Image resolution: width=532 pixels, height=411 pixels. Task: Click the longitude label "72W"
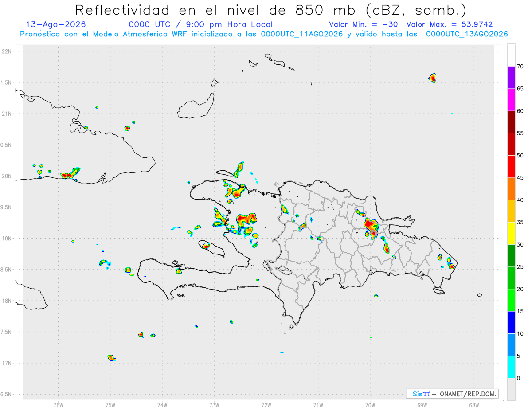coord(266,405)
